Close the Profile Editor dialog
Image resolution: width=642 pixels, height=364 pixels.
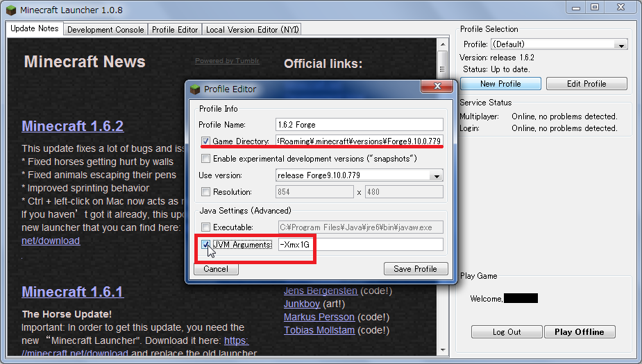tap(437, 86)
